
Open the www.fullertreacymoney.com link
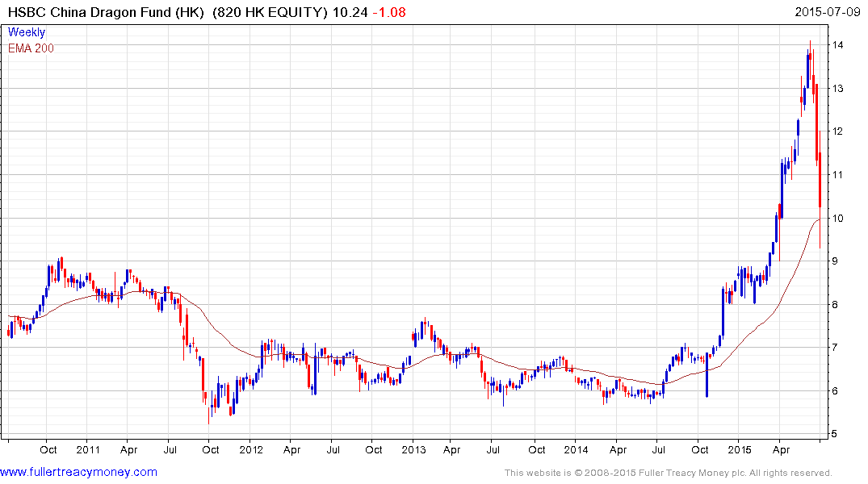78,472
